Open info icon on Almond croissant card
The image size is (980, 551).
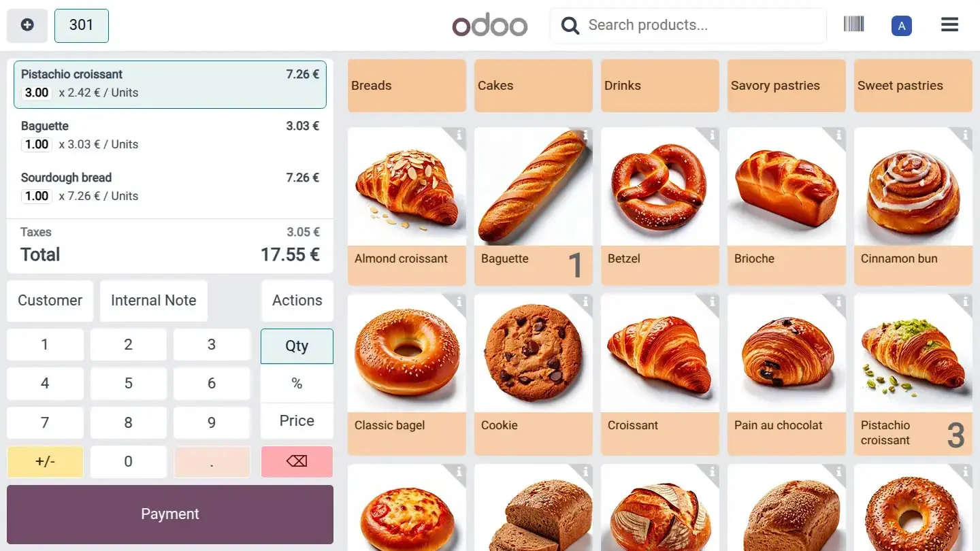click(x=459, y=135)
